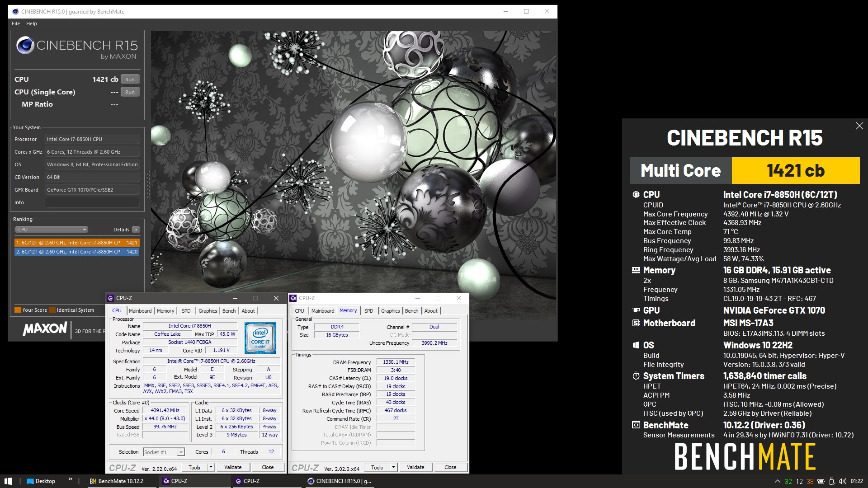Click the Processor field Intel Core i7-8850H CPU
Image resolution: width=868 pixels, height=488 pixels.
(x=92, y=139)
